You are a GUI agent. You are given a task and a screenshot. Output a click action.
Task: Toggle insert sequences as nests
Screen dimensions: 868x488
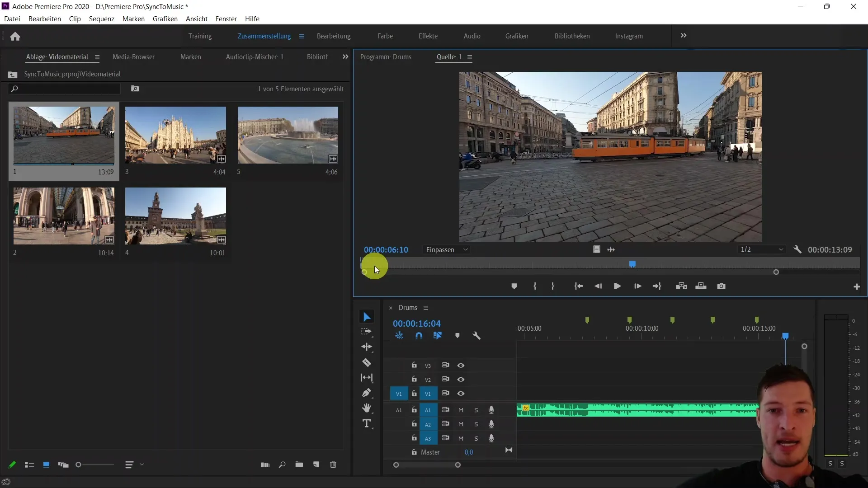click(x=399, y=335)
